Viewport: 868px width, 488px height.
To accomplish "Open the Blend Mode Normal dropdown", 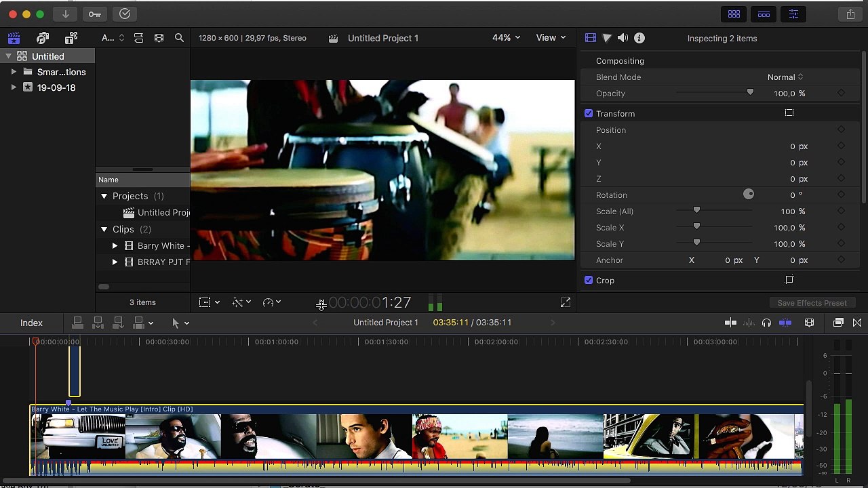I will [x=785, y=77].
